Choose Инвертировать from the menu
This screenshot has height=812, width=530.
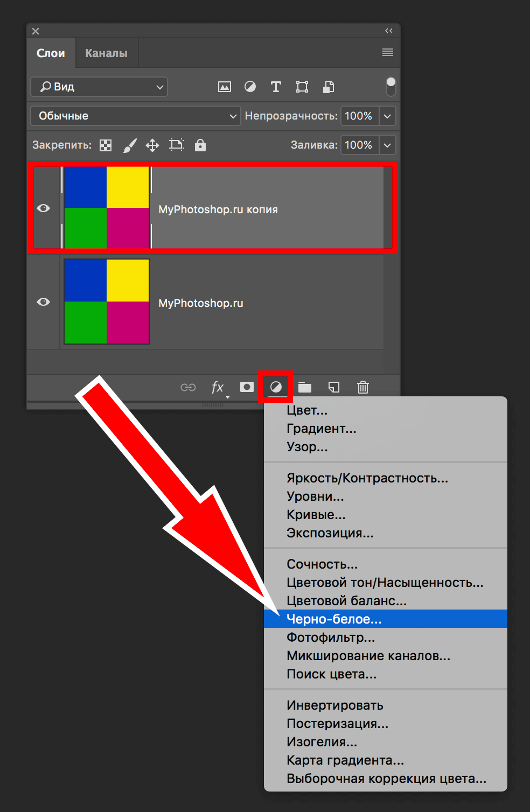click(x=386, y=705)
